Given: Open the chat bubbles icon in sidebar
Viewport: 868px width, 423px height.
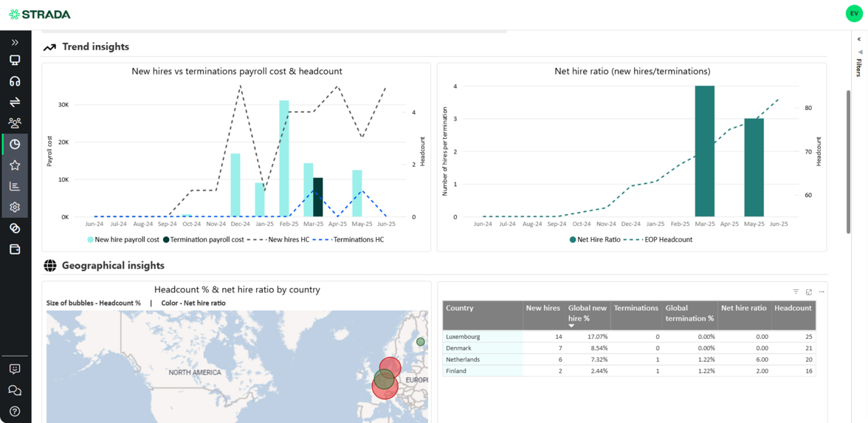Looking at the screenshot, I should (x=15, y=391).
